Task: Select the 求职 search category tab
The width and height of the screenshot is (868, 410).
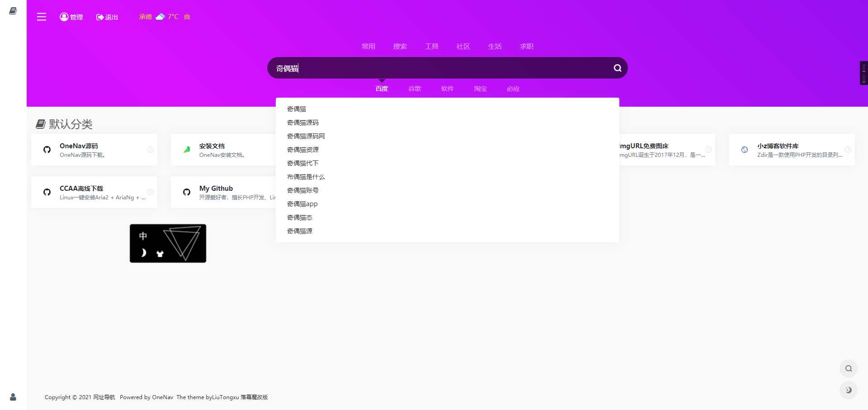Action: point(527,46)
